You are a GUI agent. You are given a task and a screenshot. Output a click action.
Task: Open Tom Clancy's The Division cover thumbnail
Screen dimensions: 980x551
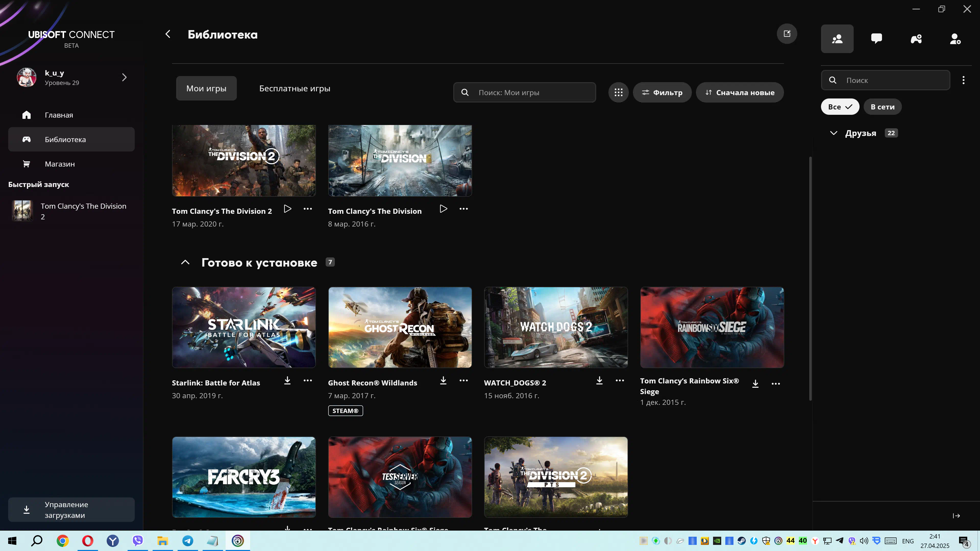(400, 160)
